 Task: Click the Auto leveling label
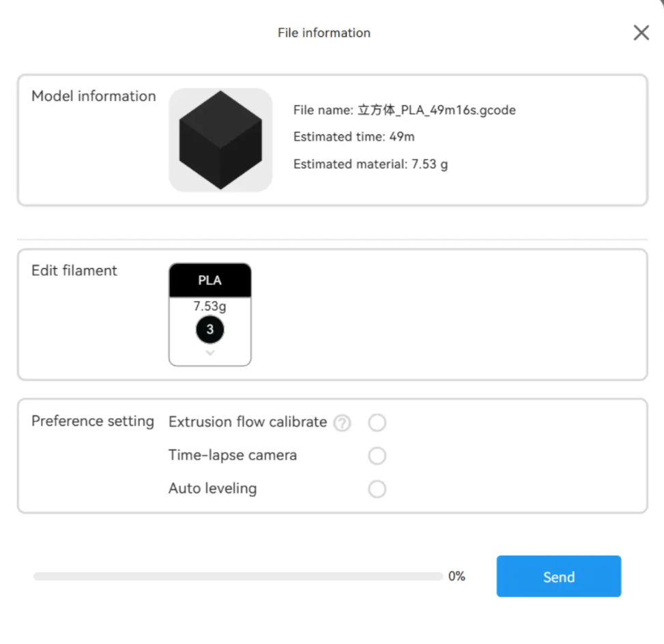click(212, 488)
